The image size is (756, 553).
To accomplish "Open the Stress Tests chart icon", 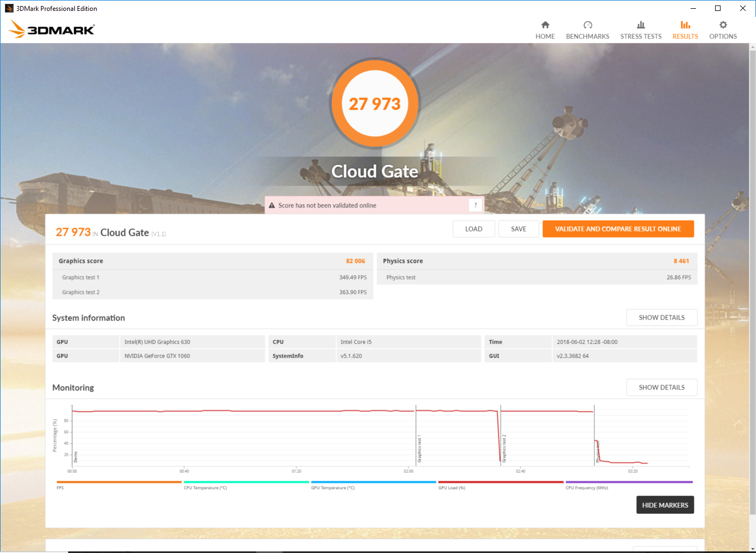I will click(641, 25).
